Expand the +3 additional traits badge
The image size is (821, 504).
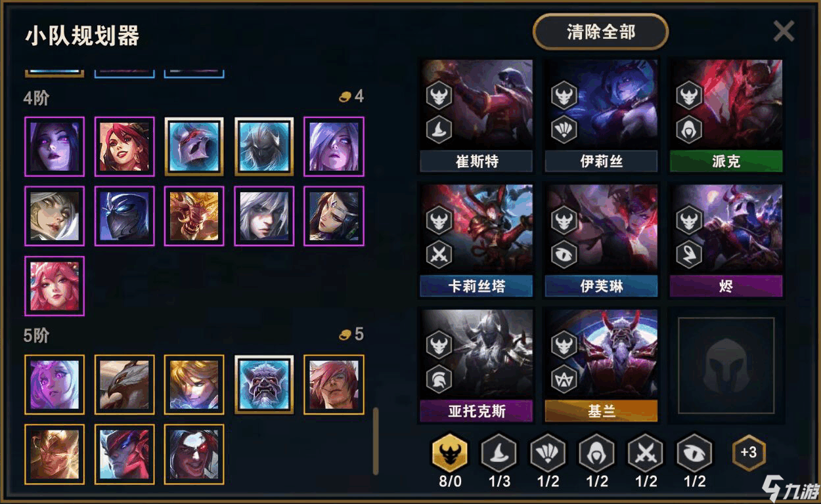[x=749, y=452]
